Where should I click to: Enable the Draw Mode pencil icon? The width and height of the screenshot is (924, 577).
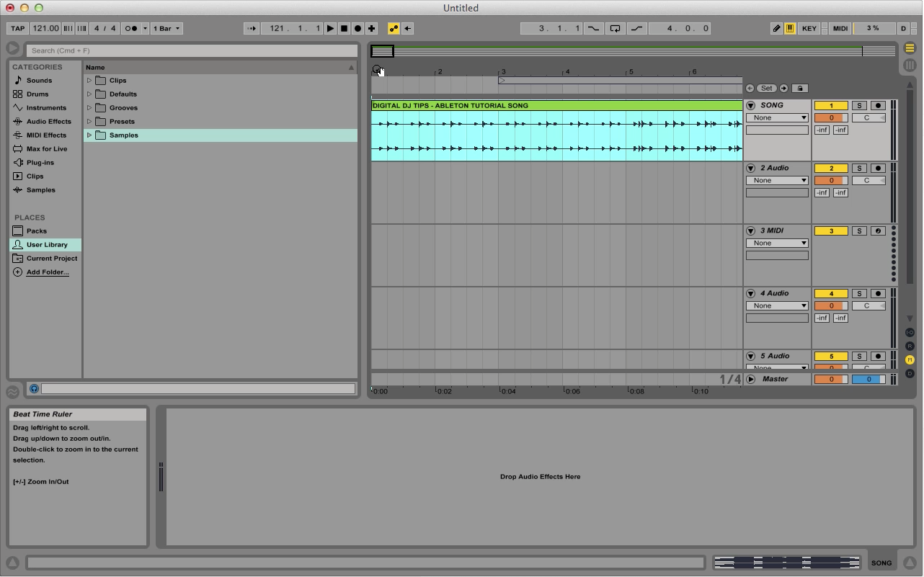pyautogui.click(x=776, y=29)
